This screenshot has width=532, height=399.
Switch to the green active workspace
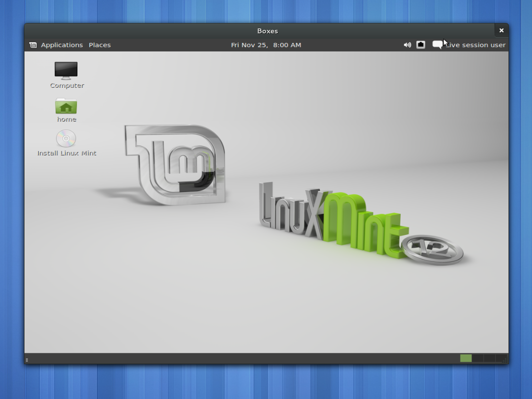tap(466, 358)
